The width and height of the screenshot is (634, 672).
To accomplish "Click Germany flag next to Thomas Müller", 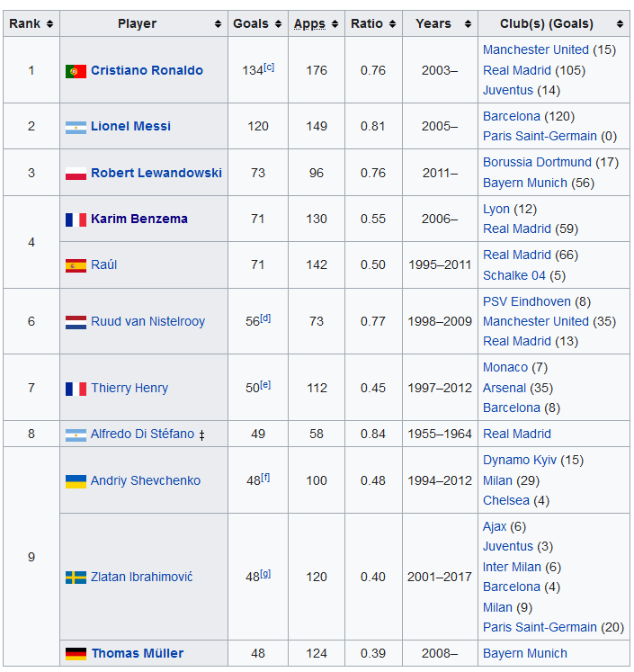I will click(76, 654).
